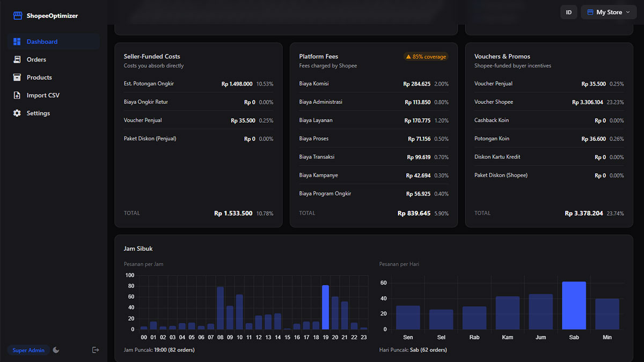This screenshot has width=644, height=362.
Task: Click the ShopeeOptimizer store logo icon
Action: 18,16
